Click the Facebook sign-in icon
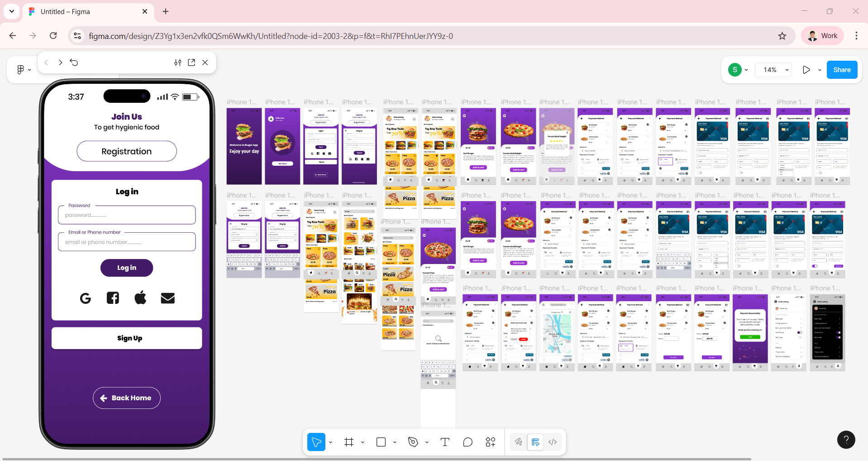The image size is (868, 461). (x=113, y=298)
